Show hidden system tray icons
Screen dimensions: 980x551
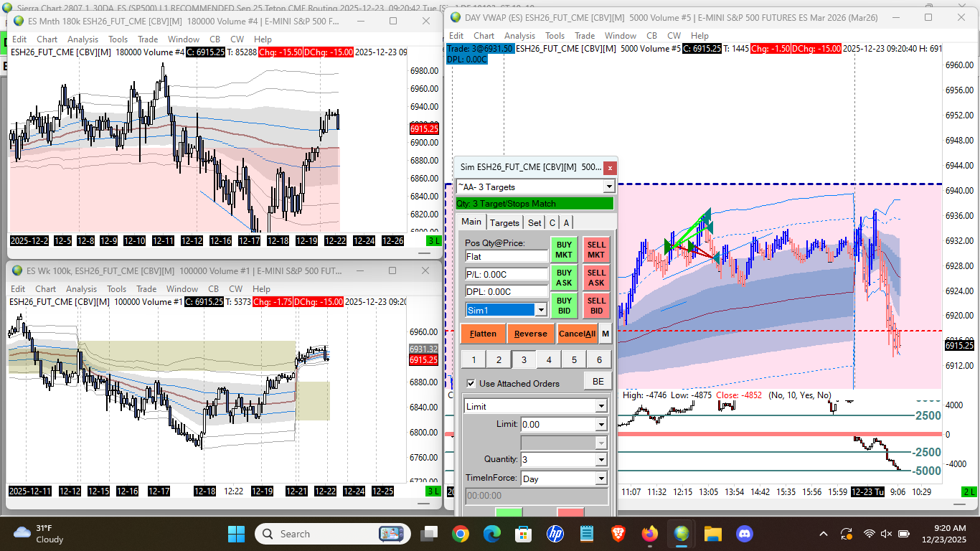pyautogui.click(x=824, y=534)
